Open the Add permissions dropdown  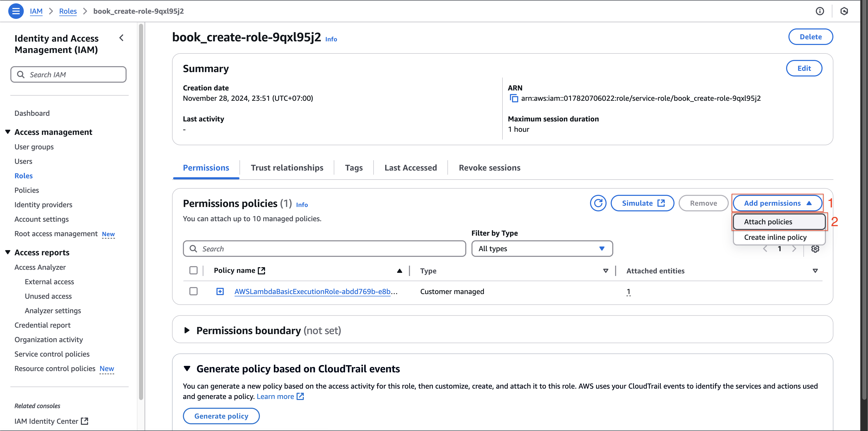click(x=778, y=203)
